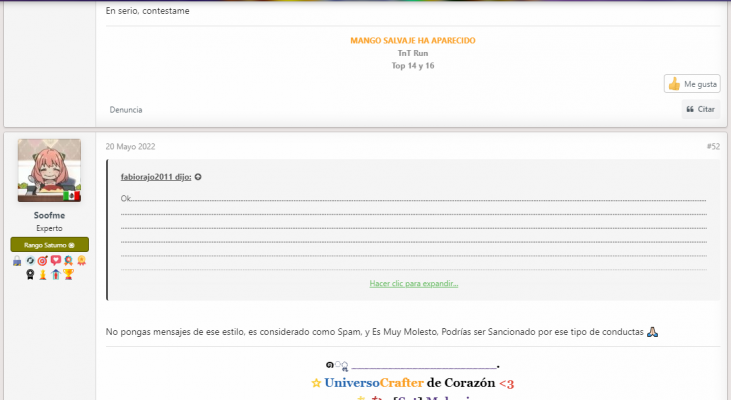The image size is (731, 400).
Task: Click the black ribbon medal badge icon
Action: coord(30,274)
